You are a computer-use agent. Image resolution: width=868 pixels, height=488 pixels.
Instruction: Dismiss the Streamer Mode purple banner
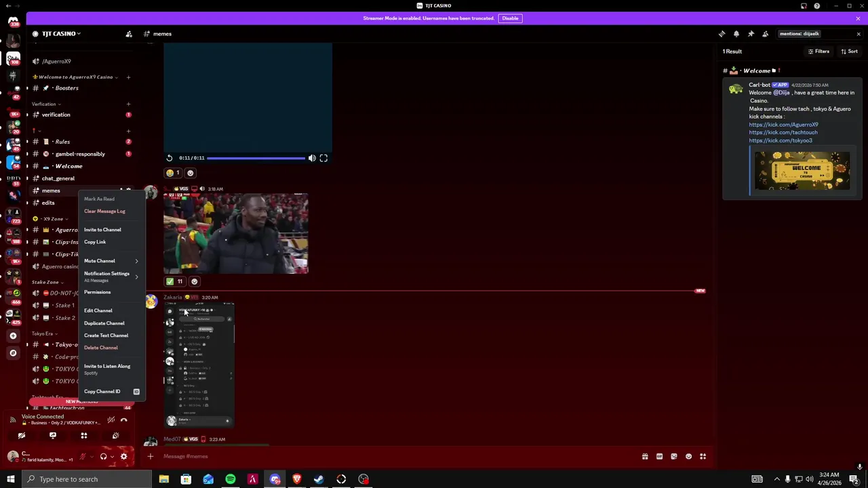coord(858,18)
